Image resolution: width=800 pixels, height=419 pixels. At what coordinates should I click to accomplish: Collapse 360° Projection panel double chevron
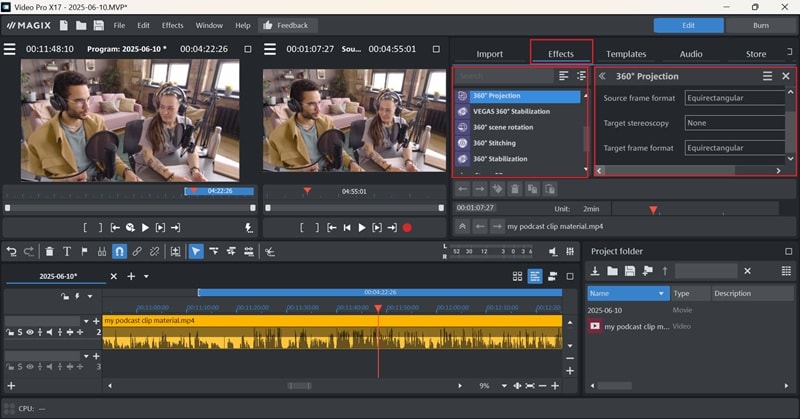(602, 76)
